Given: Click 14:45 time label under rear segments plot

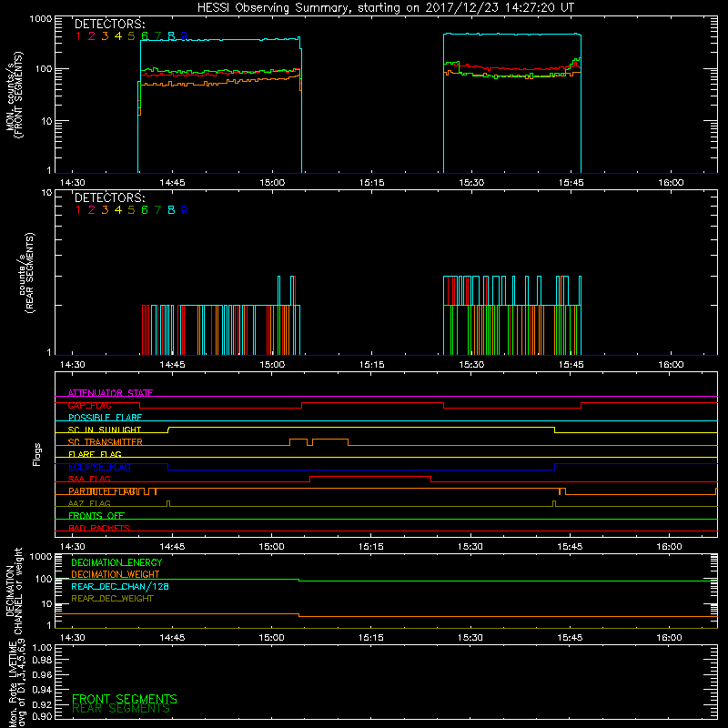Looking at the screenshot, I should 172,365.
